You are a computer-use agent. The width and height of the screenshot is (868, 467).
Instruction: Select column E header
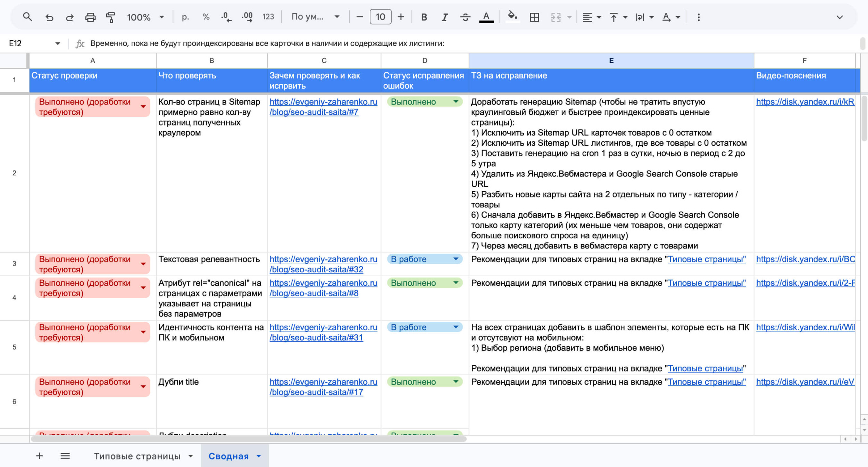tap(611, 60)
